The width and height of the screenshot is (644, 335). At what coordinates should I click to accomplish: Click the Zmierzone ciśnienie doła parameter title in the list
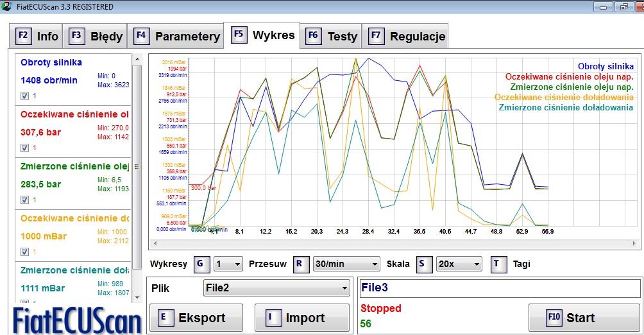click(74, 270)
